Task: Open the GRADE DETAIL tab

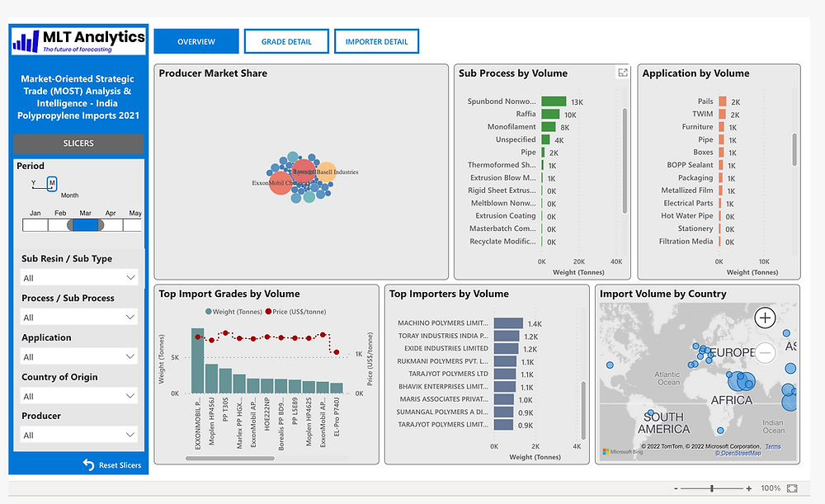Action: tap(287, 41)
